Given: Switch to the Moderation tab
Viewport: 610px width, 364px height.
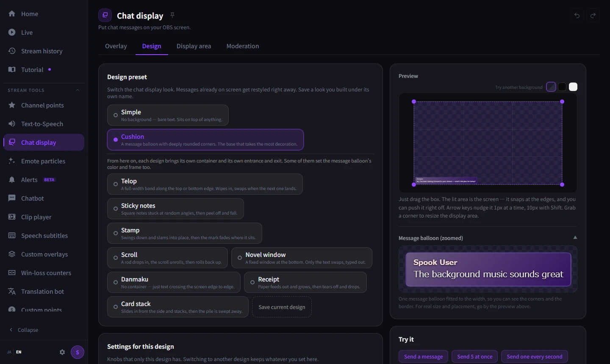Looking at the screenshot, I should point(243,46).
